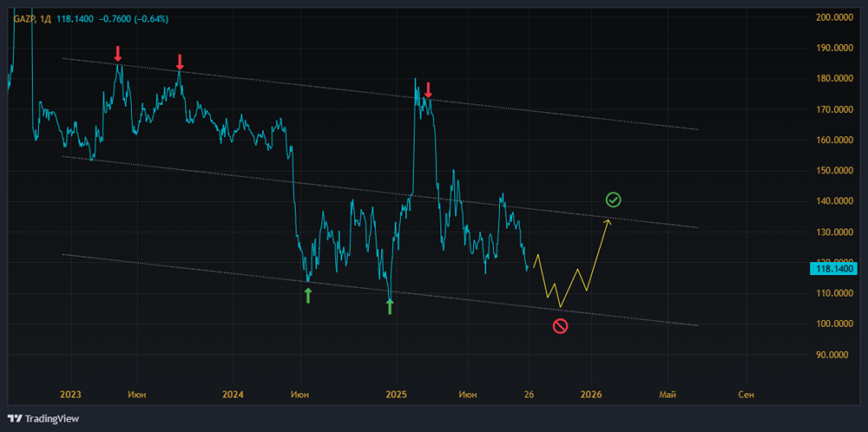The image size is (868, 432).
Task: Click the Сен time axis label
Action: click(746, 395)
